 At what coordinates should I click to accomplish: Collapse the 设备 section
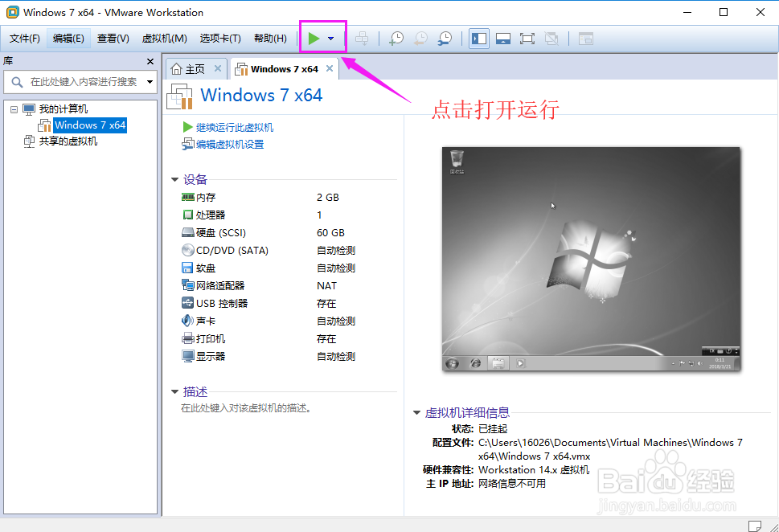coord(174,179)
